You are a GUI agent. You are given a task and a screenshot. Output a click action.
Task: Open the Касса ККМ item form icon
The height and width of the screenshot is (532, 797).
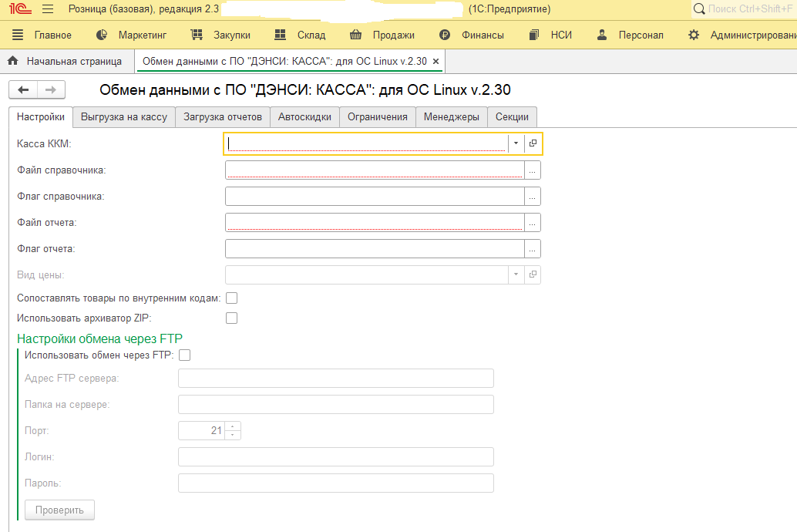point(533,143)
